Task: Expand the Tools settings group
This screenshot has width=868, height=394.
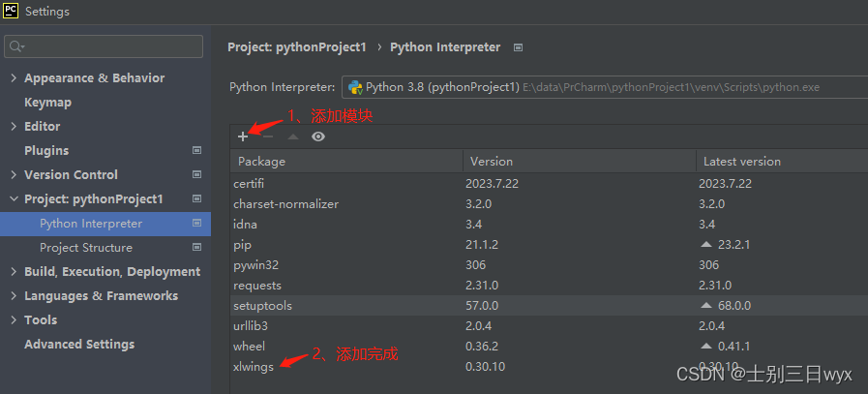Action: tap(14, 319)
